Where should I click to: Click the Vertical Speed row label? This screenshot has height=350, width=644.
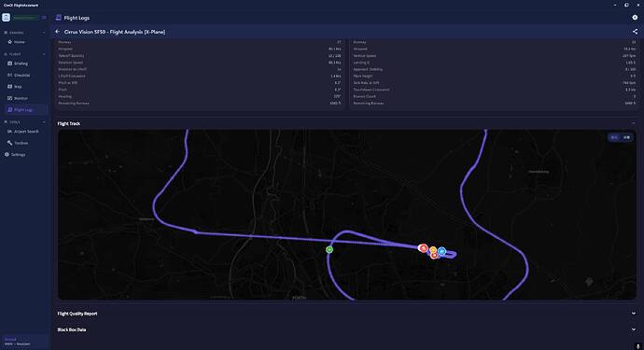pos(365,55)
